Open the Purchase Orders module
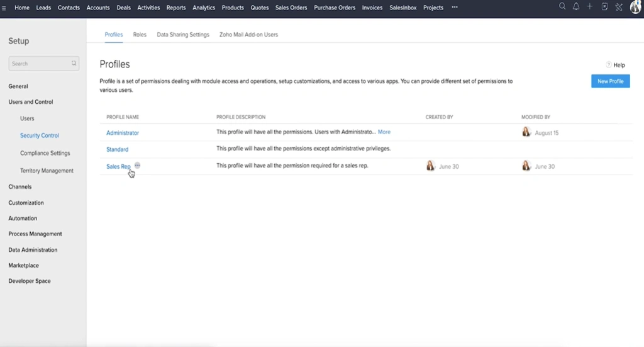Screen dimensions: 644x347 pyautogui.click(x=335, y=8)
